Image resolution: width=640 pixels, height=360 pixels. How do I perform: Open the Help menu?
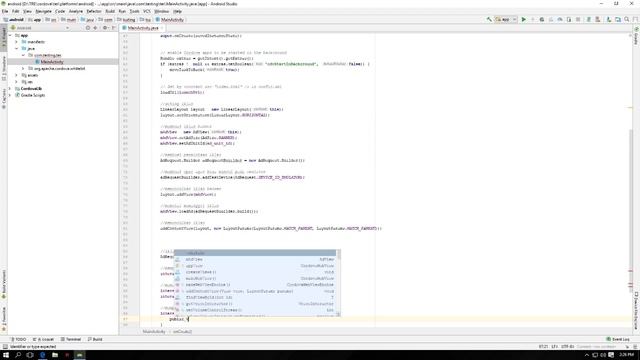[x=177, y=11]
